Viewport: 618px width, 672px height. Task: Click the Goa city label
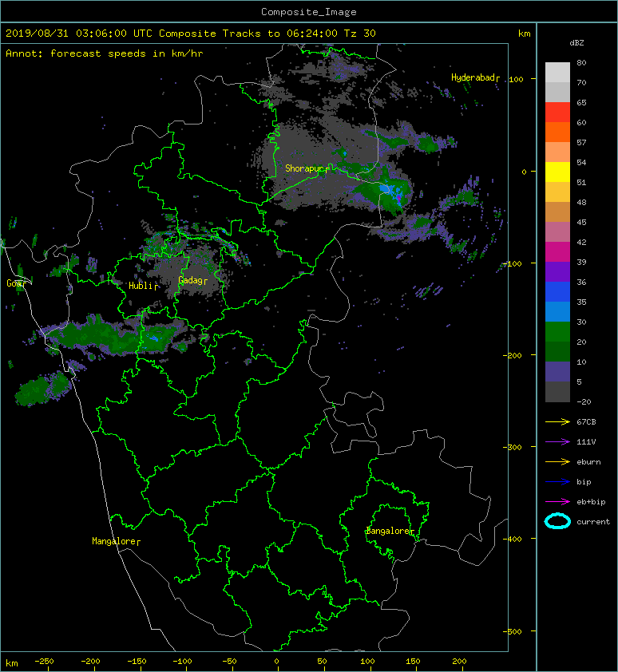(14, 283)
